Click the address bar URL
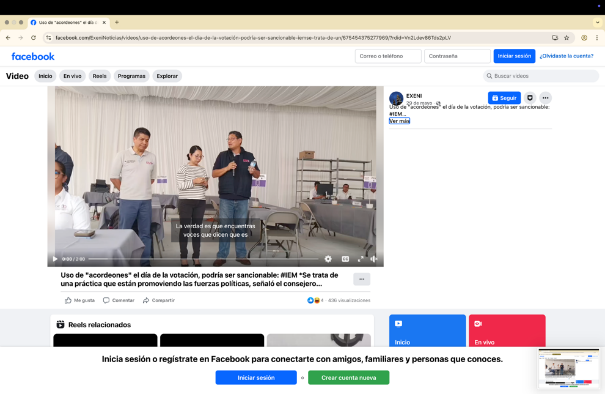This screenshot has height=394, width=605. coord(253,38)
